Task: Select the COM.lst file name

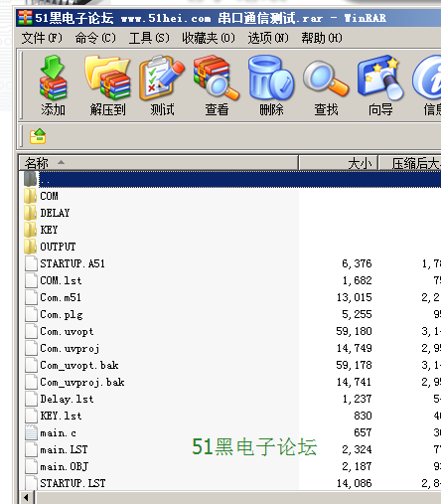Action: coord(61,280)
